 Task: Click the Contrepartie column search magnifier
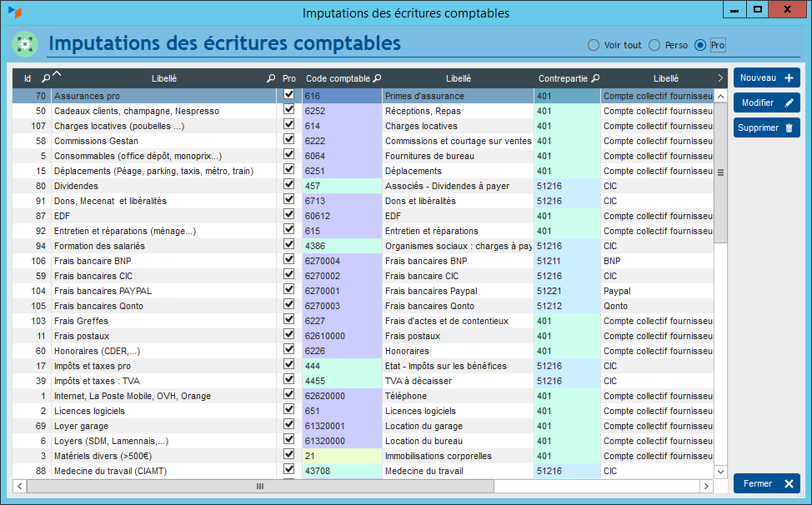pos(595,78)
